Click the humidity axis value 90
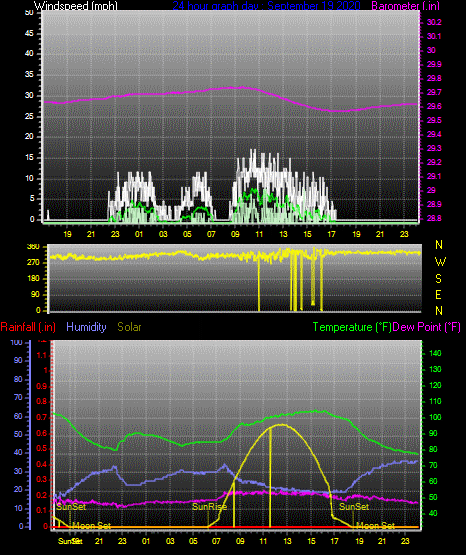Viewport: 466px width, 555px height. click(18, 360)
